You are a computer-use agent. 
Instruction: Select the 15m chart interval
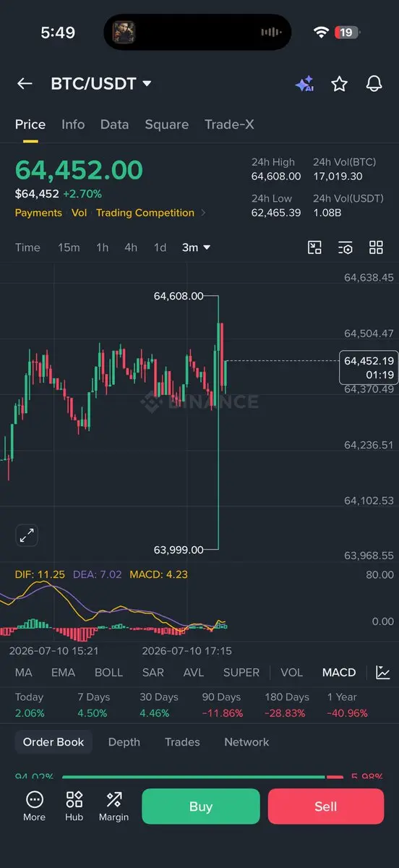pyautogui.click(x=69, y=247)
